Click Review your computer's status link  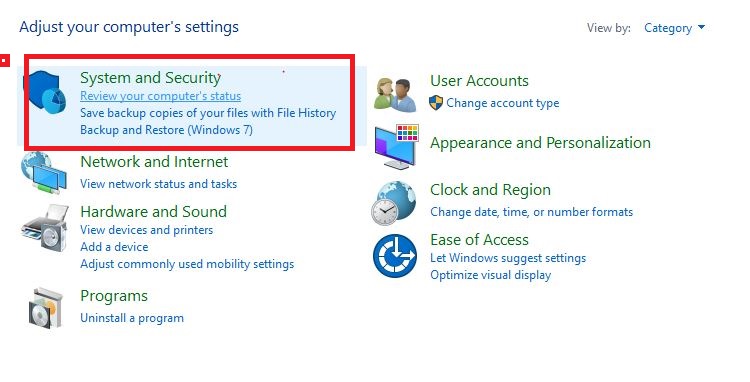pos(160,96)
